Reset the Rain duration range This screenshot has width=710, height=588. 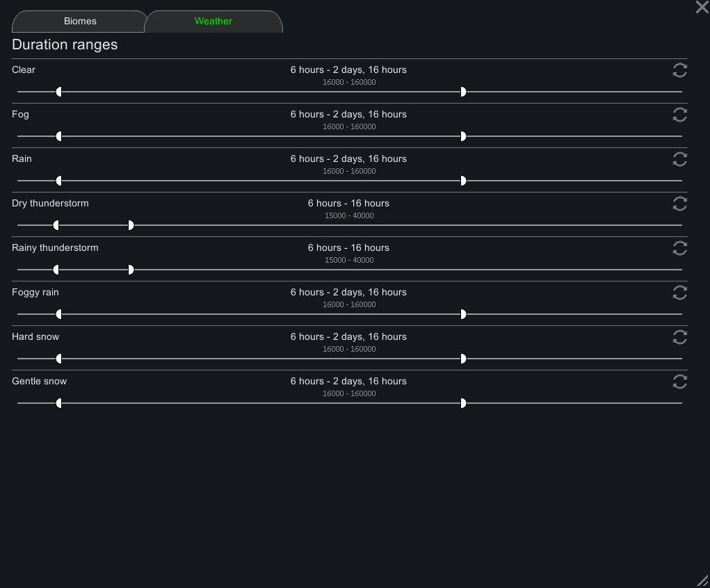pos(679,159)
